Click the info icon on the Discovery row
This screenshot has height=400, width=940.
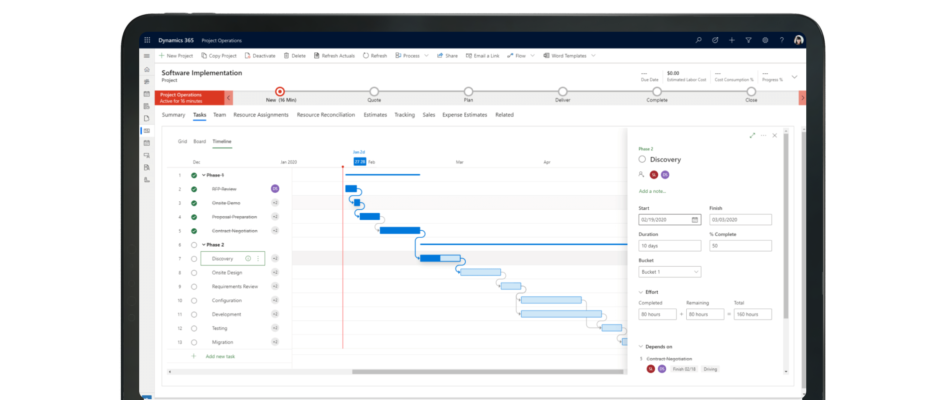[x=248, y=258]
